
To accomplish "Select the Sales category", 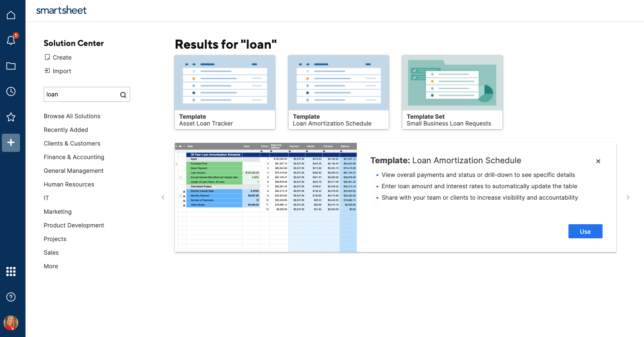I will 51,252.
